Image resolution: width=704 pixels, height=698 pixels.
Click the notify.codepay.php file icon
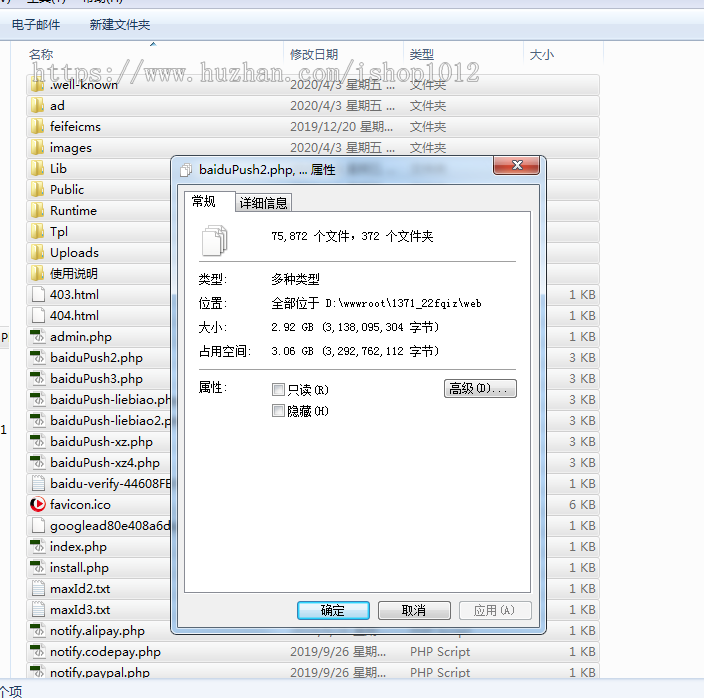[38, 652]
